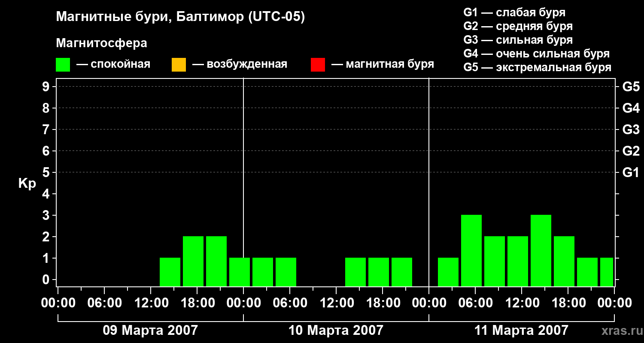Click the 'G5' label on the right axis
The height and width of the screenshot is (343, 644).
[631, 87]
